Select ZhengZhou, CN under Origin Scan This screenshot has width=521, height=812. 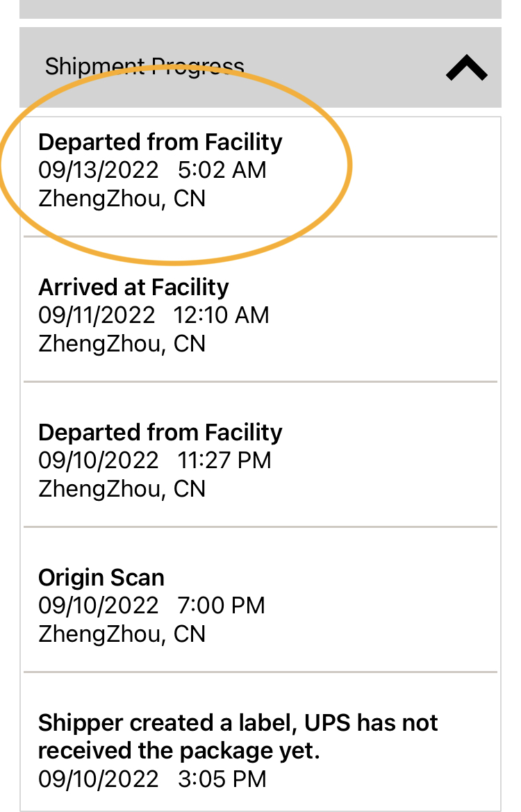(122, 634)
